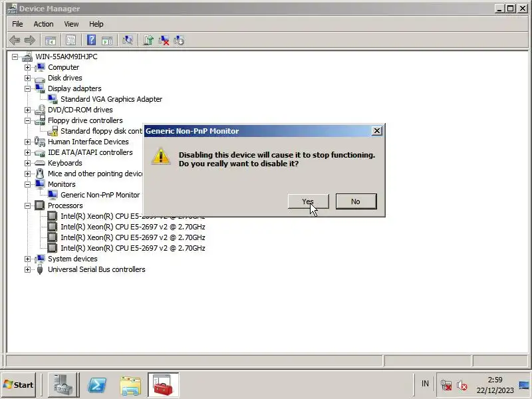
Task: Click the Disable device toolbar icon
Action: click(179, 41)
